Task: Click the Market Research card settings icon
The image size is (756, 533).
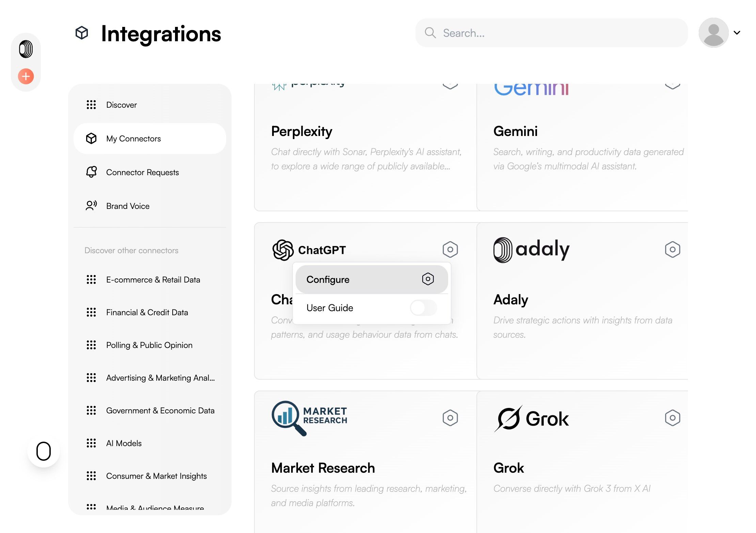Action: pyautogui.click(x=450, y=418)
